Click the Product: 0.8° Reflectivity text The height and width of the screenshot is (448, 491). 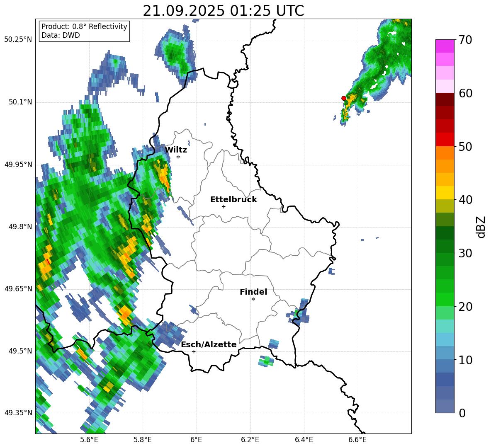tap(84, 27)
